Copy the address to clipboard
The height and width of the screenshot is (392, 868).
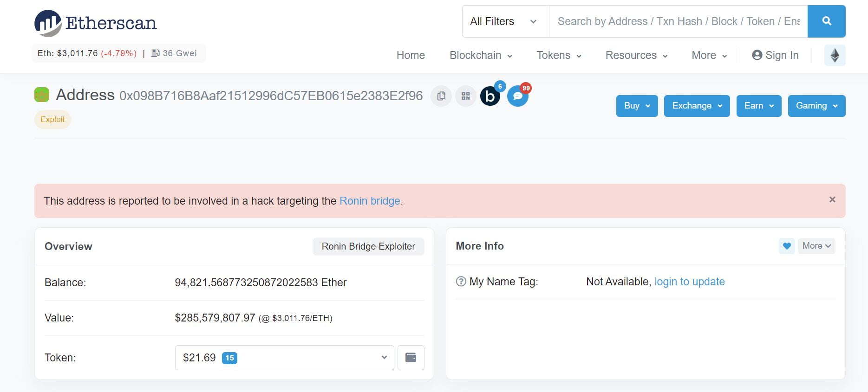coord(441,96)
